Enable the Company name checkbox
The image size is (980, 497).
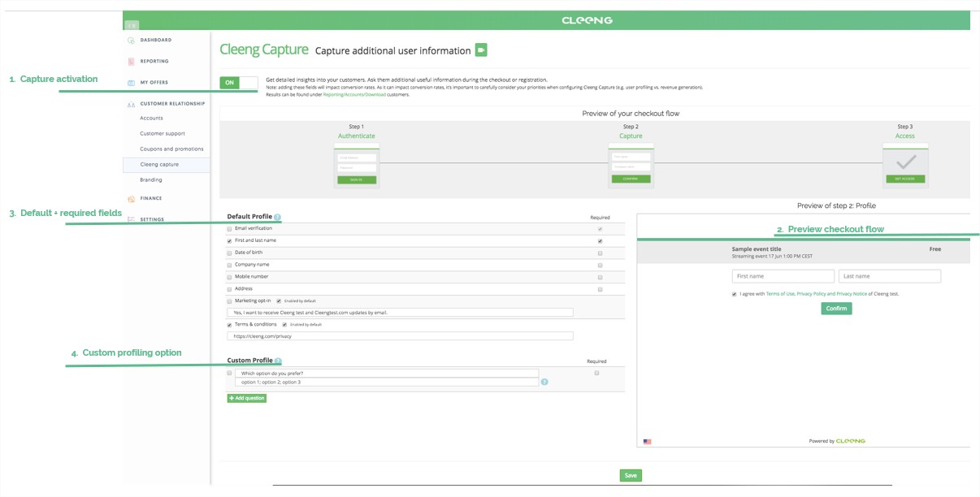[x=229, y=265]
